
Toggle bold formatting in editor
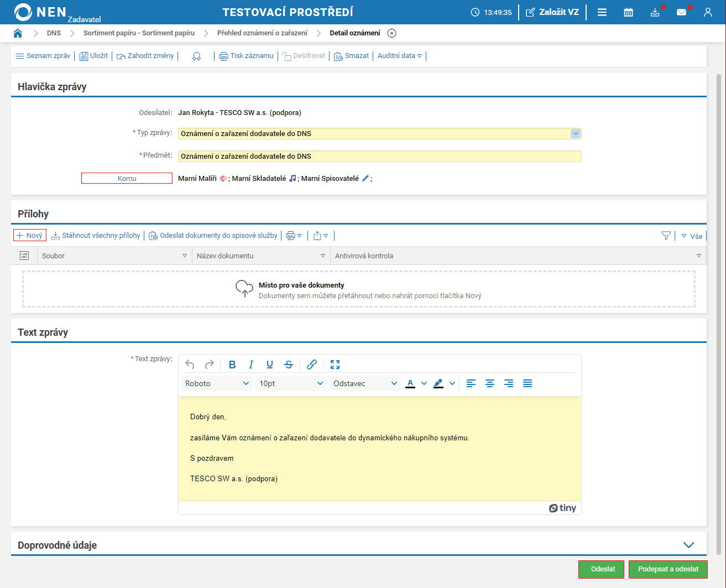pyautogui.click(x=232, y=365)
